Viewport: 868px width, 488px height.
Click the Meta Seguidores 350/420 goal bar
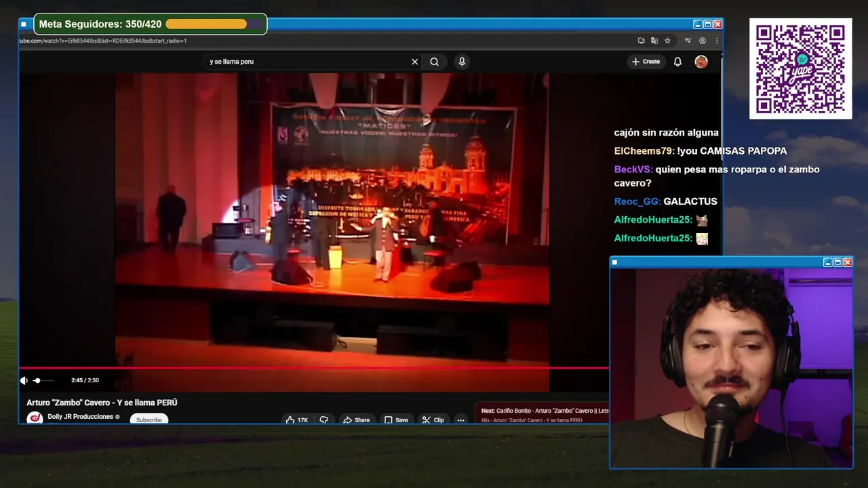(150, 24)
